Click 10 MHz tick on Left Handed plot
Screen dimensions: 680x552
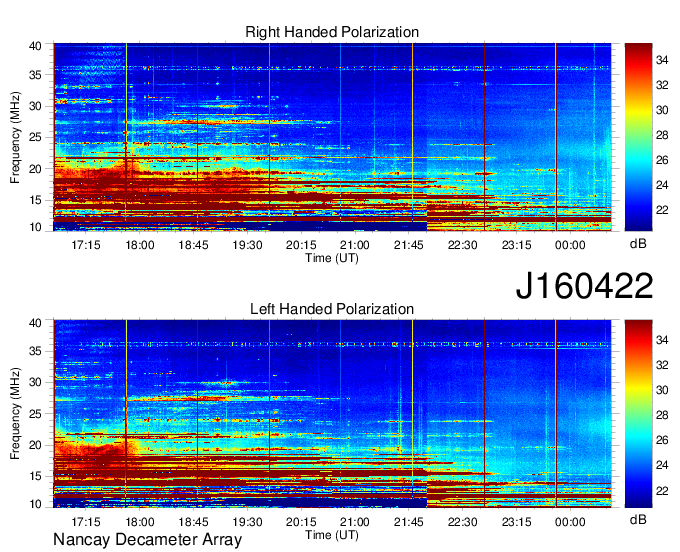(35, 504)
